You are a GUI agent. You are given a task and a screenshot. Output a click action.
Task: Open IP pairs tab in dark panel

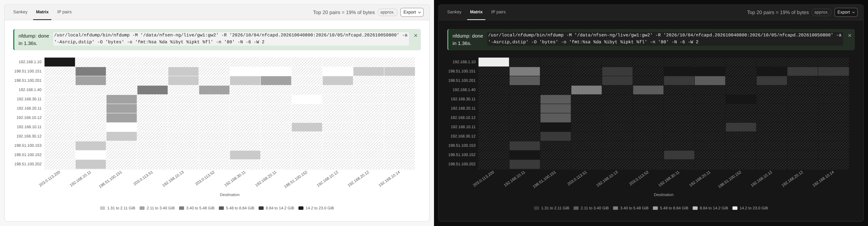tap(498, 12)
